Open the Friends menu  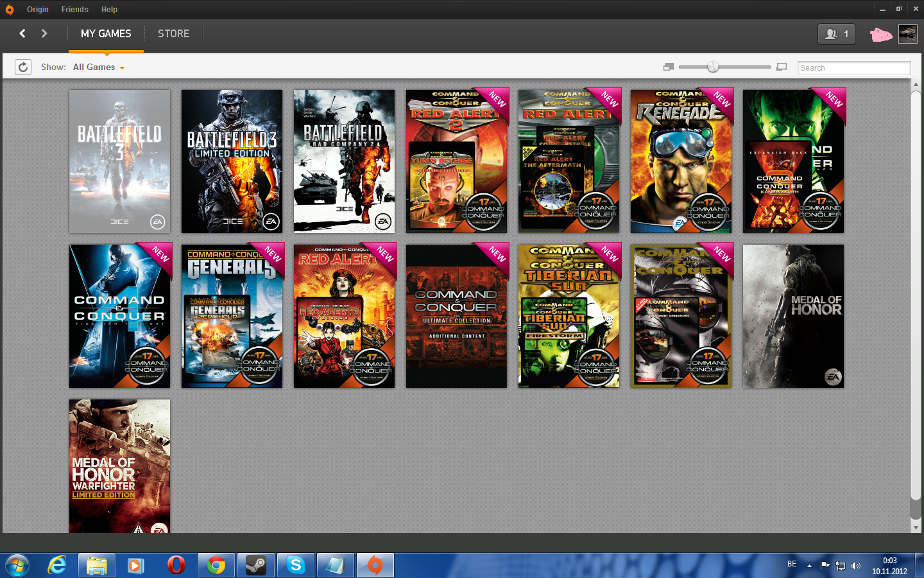pos(74,10)
